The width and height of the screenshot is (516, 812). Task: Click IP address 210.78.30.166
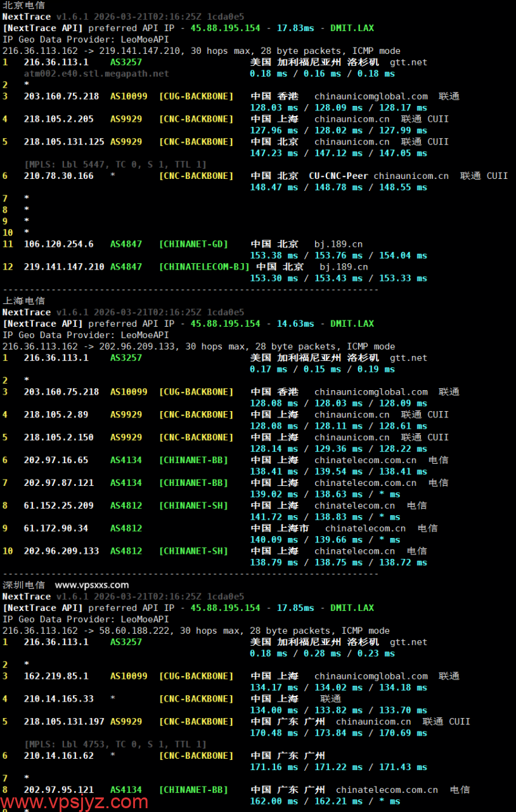click(x=58, y=176)
